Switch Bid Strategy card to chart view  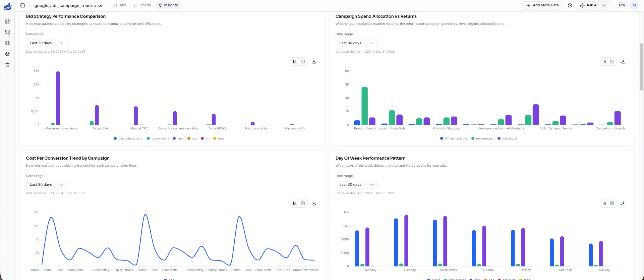point(295,62)
